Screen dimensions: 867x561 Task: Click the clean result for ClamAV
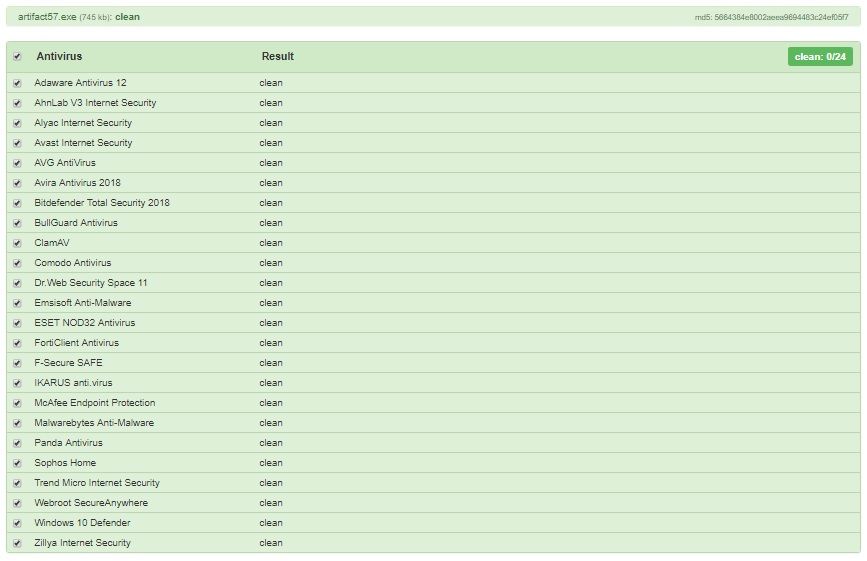click(x=271, y=243)
